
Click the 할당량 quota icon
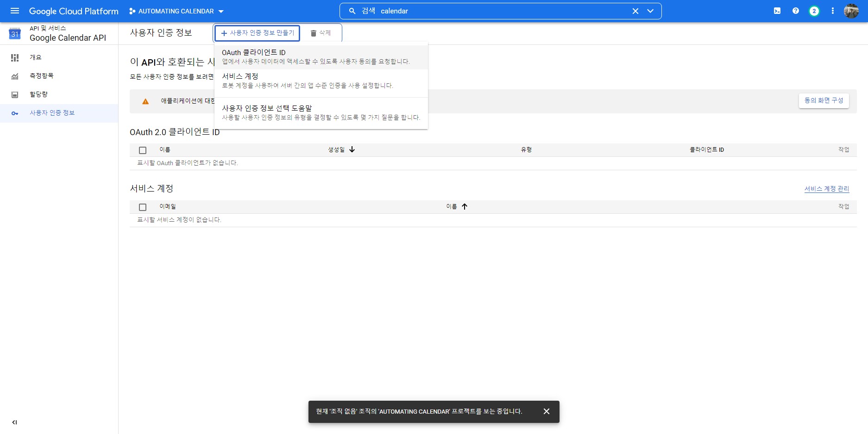[15, 94]
